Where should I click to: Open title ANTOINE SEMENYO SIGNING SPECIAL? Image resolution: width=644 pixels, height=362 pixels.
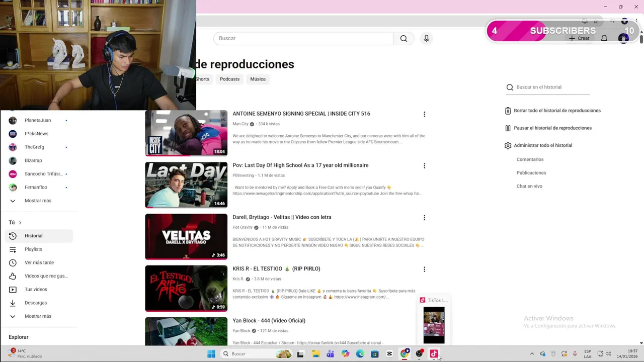click(x=301, y=114)
